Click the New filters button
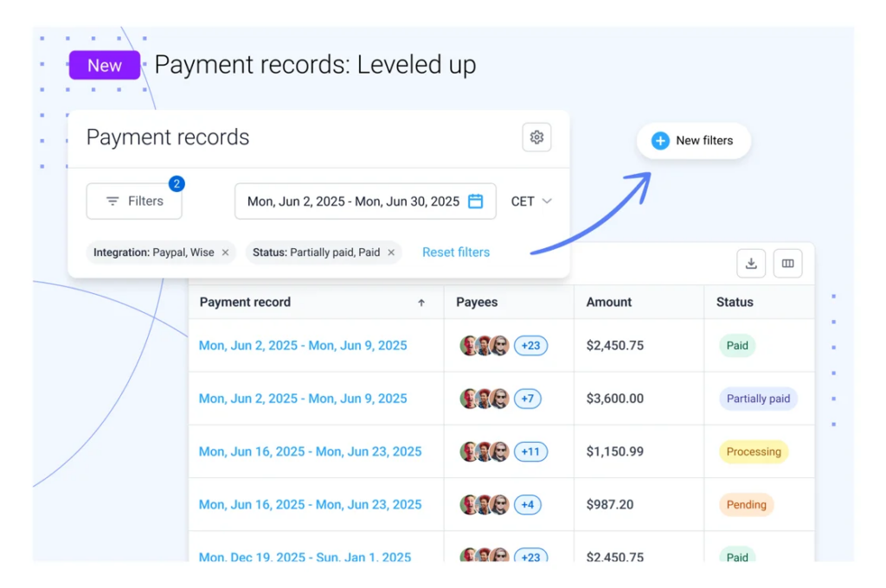 (693, 140)
